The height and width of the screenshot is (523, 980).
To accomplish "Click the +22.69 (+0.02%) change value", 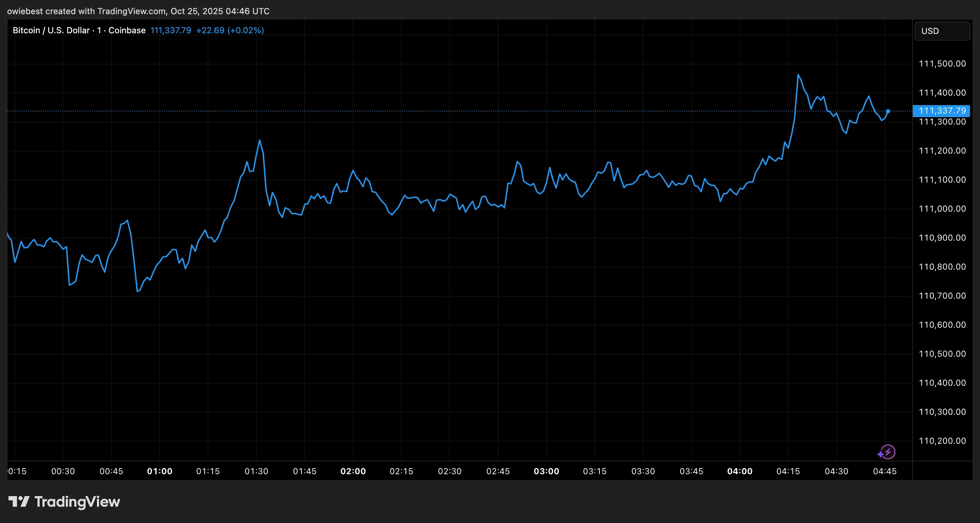I will coord(230,30).
